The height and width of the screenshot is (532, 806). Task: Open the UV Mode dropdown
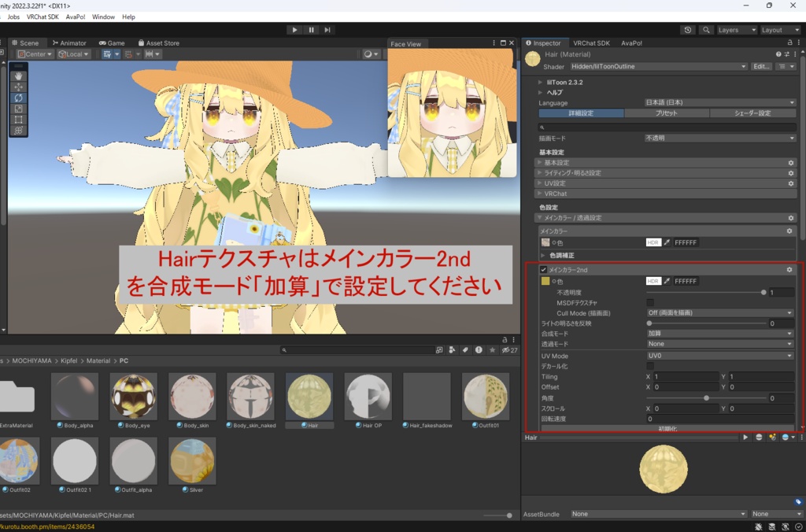tap(720, 356)
